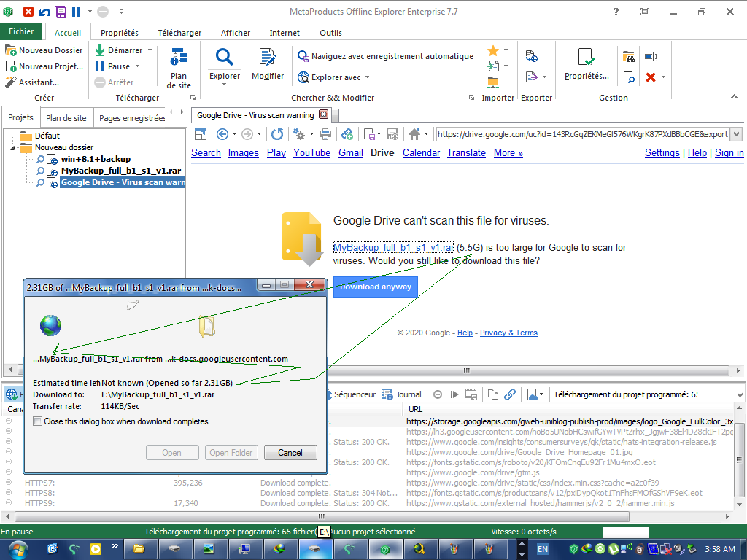Select win+8.1+backup project in tree

pyautogui.click(x=96, y=159)
